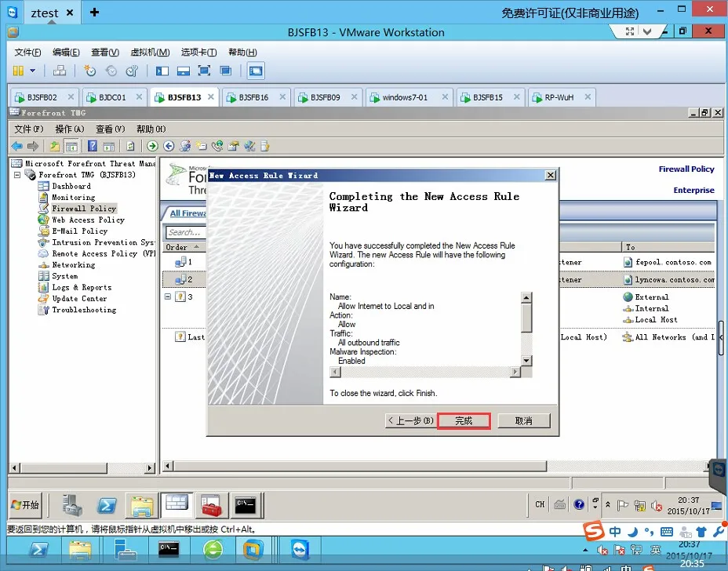Open the red toolbox app on guest taskbar
728x571 pixels.
tap(211, 506)
